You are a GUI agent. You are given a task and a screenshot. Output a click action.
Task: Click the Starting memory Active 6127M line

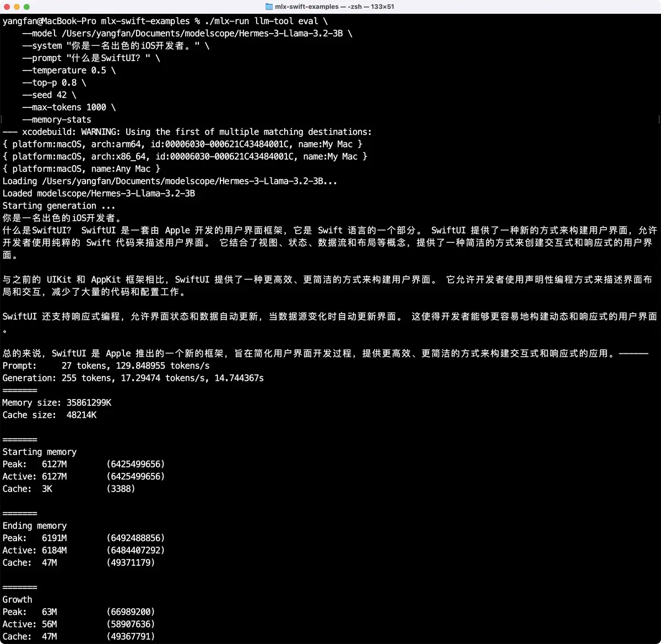[x=84, y=477]
